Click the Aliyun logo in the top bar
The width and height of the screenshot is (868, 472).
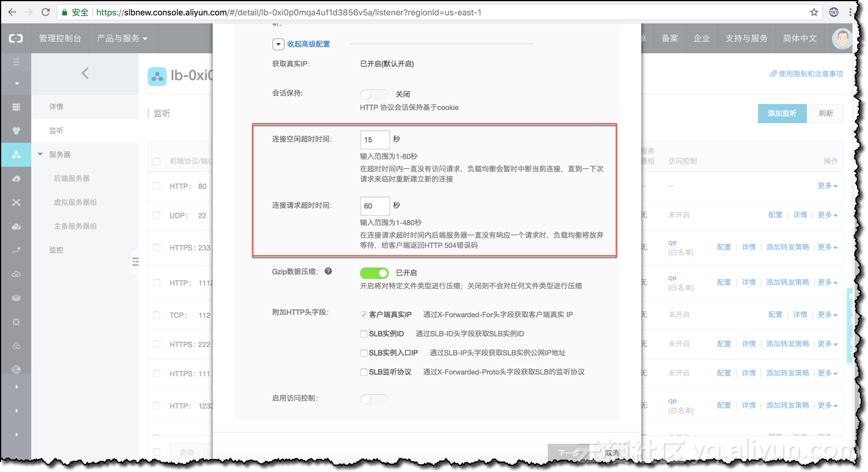coord(16,38)
